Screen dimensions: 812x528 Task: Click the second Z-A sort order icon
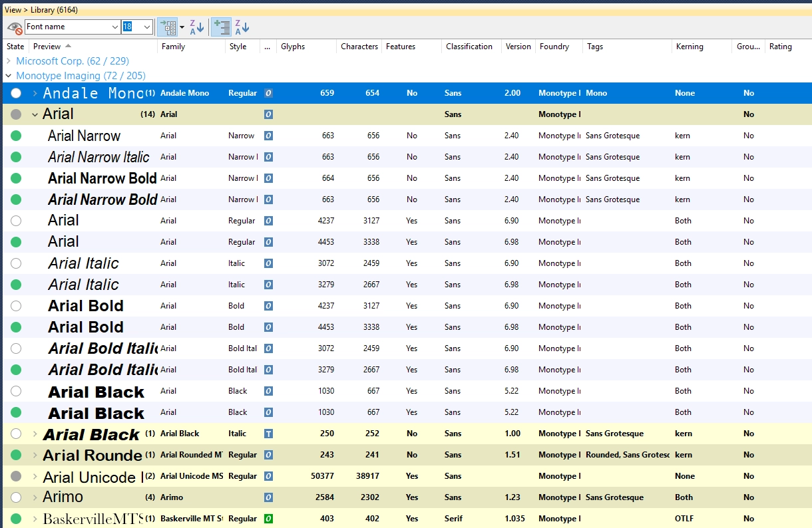(242, 27)
